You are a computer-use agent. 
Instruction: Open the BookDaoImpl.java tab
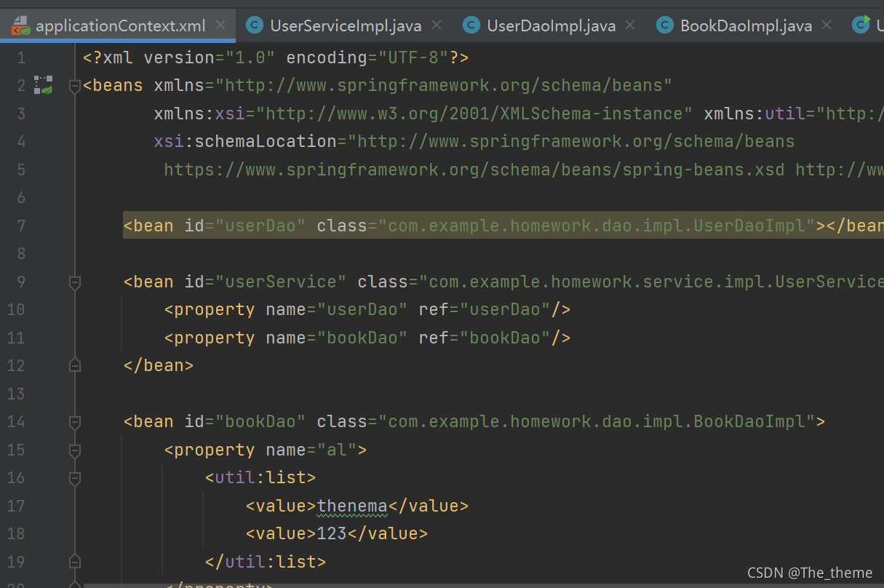(x=746, y=25)
